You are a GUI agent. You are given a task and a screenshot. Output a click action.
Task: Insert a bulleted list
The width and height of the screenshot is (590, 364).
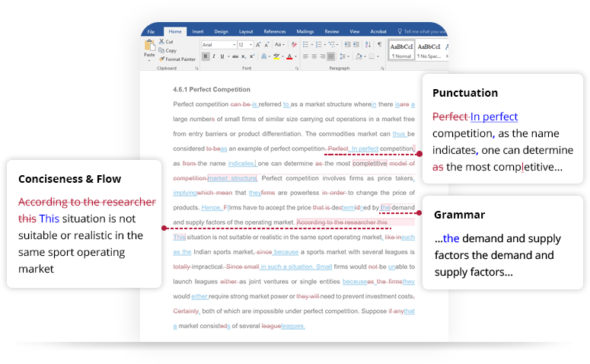[x=305, y=45]
